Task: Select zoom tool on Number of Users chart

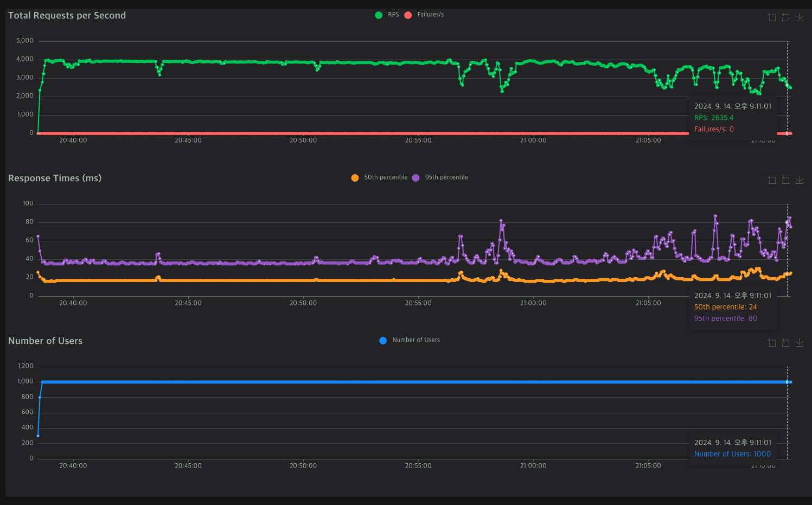Action: click(772, 343)
